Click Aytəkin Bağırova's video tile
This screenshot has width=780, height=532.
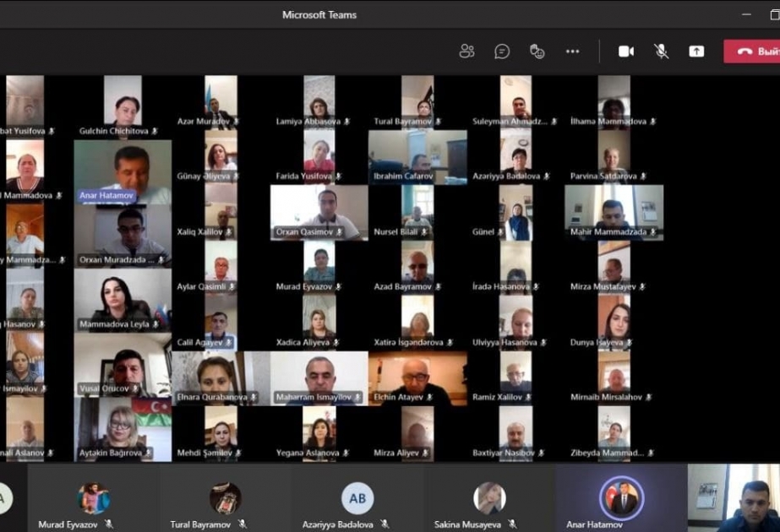tap(123, 430)
